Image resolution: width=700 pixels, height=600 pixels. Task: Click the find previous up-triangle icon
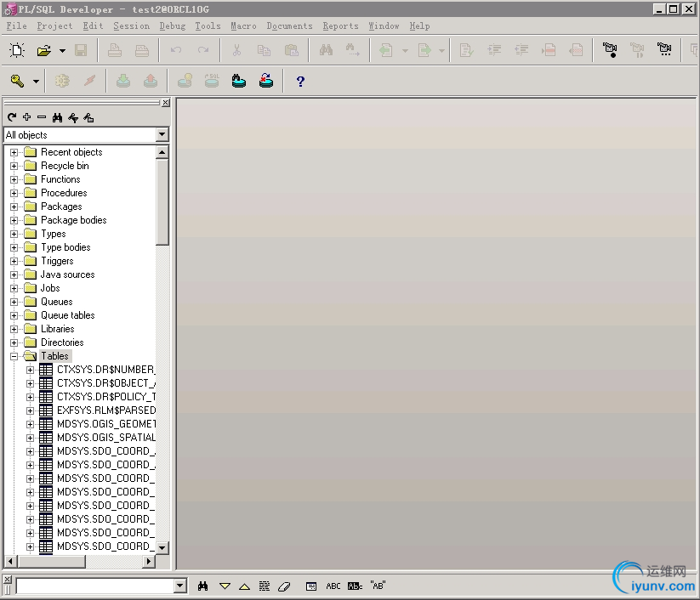(x=244, y=586)
